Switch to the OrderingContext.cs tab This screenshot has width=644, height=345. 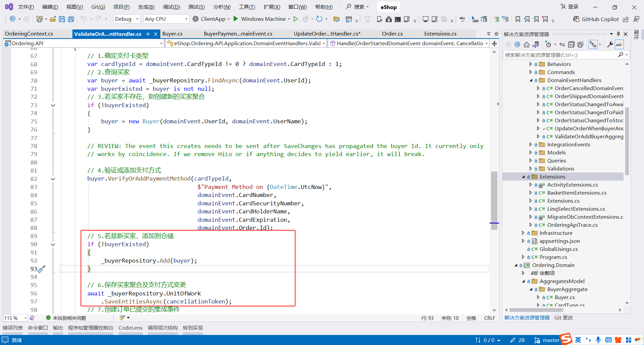point(29,34)
